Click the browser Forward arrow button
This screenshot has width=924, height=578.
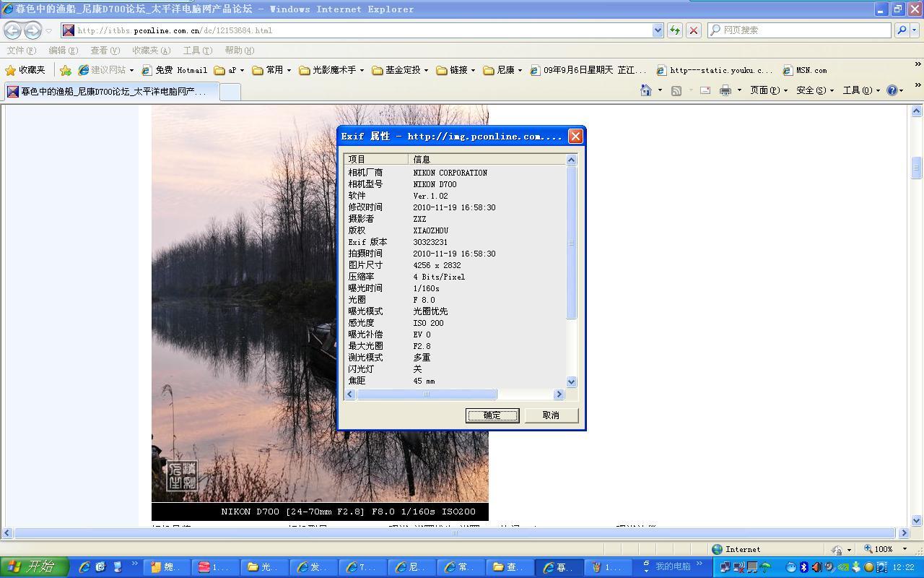pos(32,30)
